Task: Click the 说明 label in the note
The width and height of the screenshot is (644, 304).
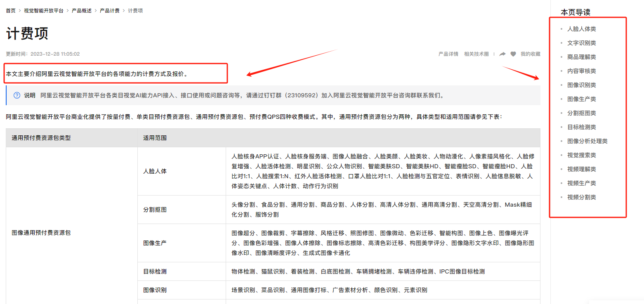Action: pos(30,95)
